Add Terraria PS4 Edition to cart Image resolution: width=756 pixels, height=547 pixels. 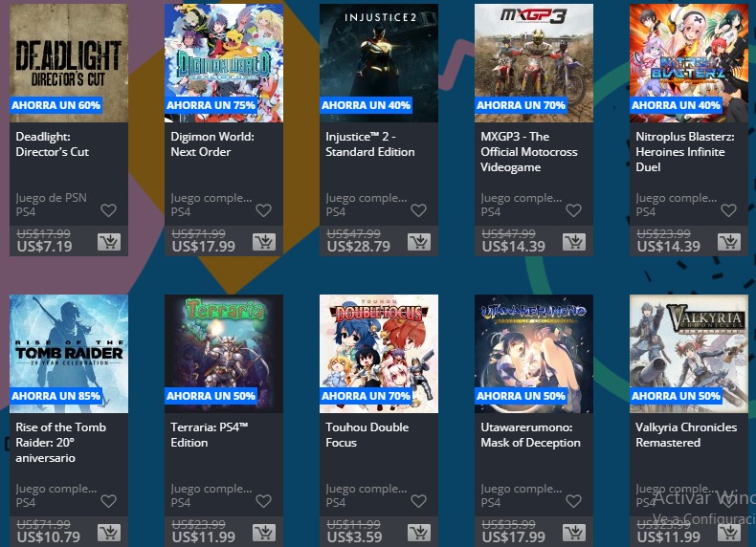point(264,533)
